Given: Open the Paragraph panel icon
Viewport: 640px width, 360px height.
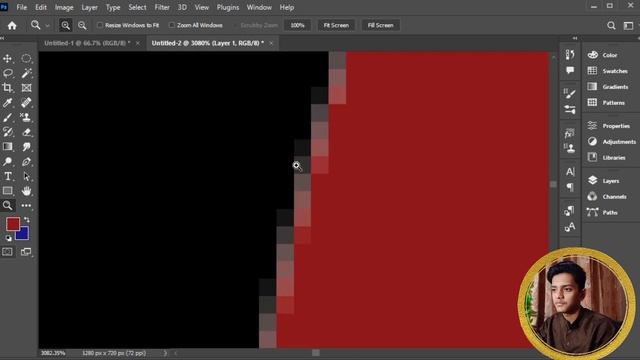Looking at the screenshot, I should [x=570, y=187].
